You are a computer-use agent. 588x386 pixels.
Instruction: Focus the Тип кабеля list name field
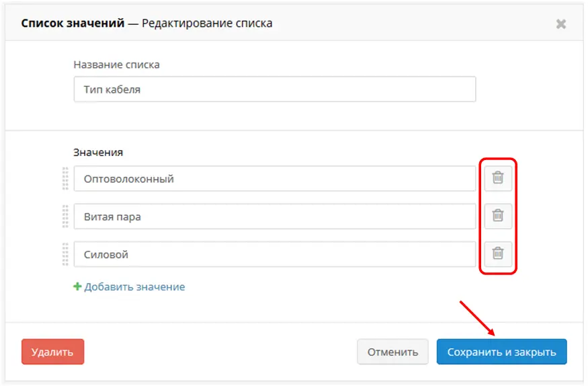[274, 89]
